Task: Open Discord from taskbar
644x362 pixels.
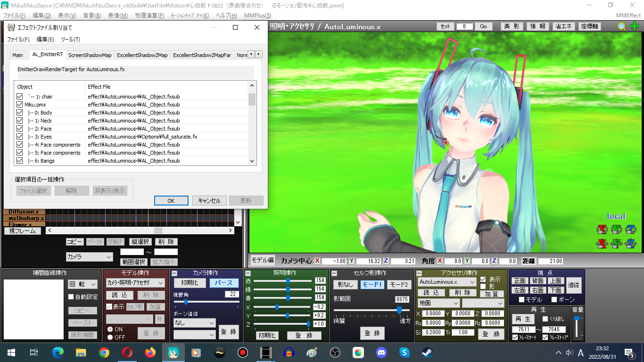Action: pos(381,352)
